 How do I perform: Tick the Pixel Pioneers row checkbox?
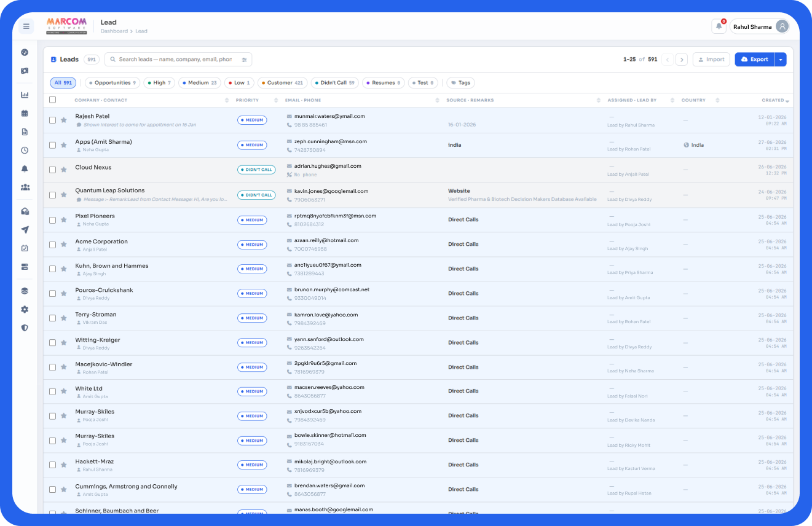53,220
